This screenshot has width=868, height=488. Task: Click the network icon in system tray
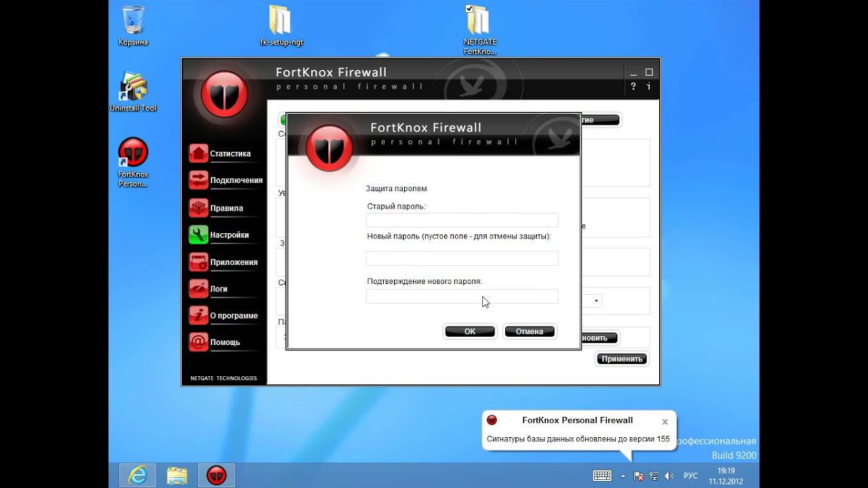pos(654,476)
